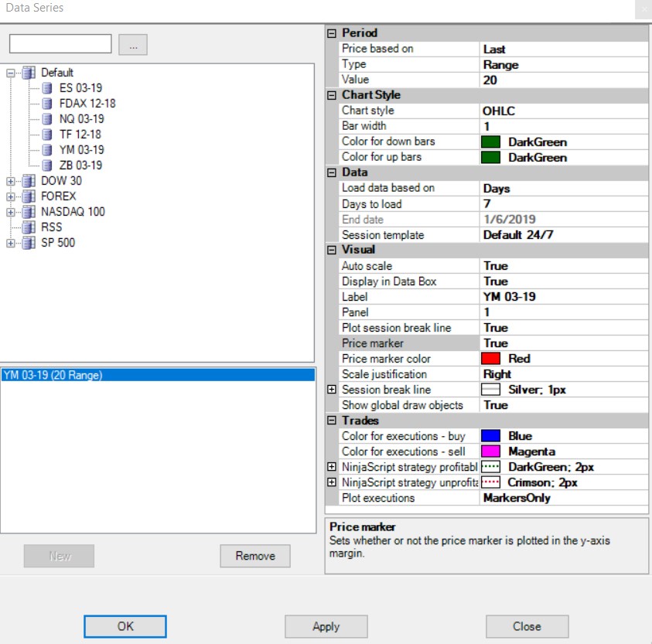The height and width of the screenshot is (644, 652).
Task: Click the Apply button
Action: point(326,626)
